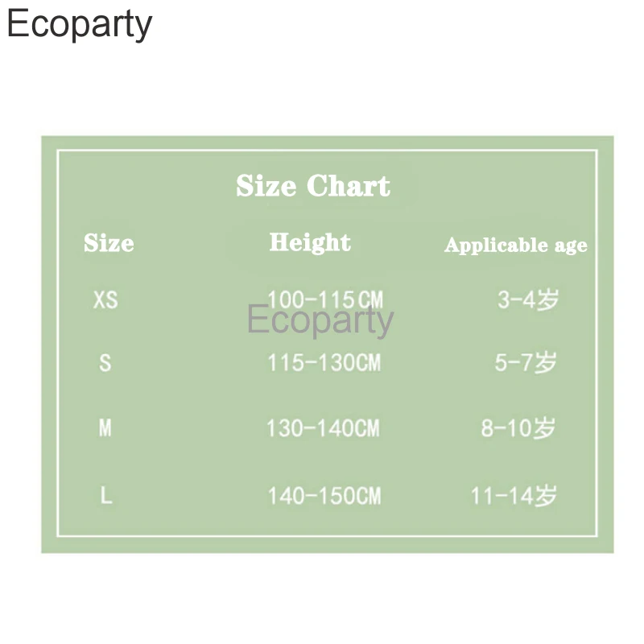Select the 8-10岁 age value

[518, 428]
